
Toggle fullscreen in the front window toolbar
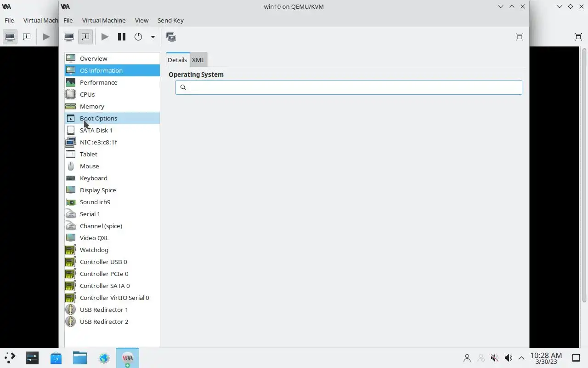click(520, 37)
